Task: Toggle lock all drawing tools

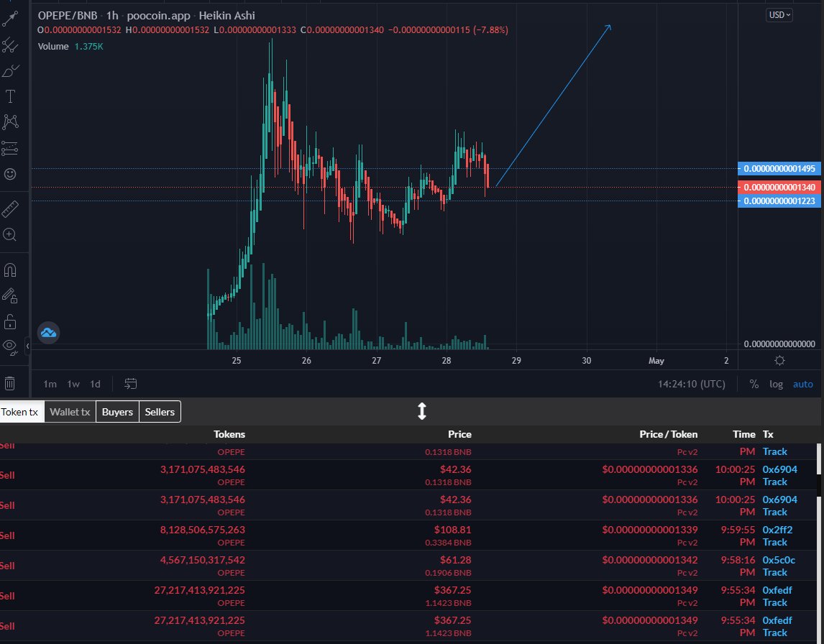Action: (10, 321)
